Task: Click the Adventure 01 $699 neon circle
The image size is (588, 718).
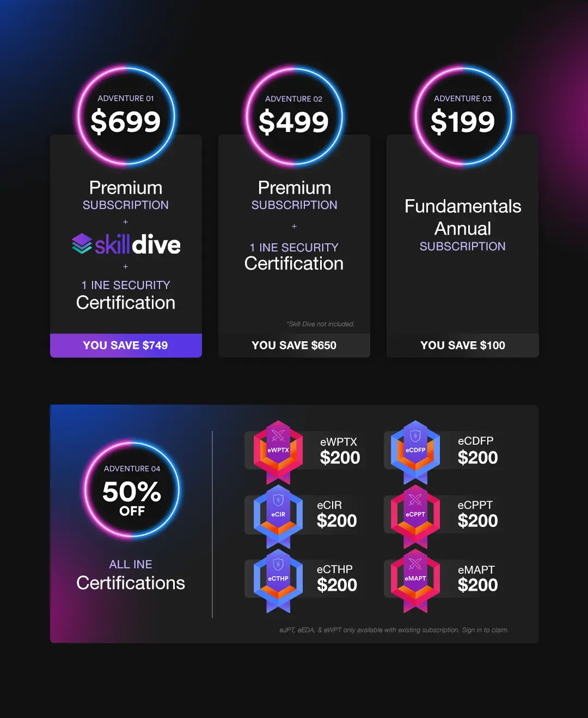Action: point(126,115)
